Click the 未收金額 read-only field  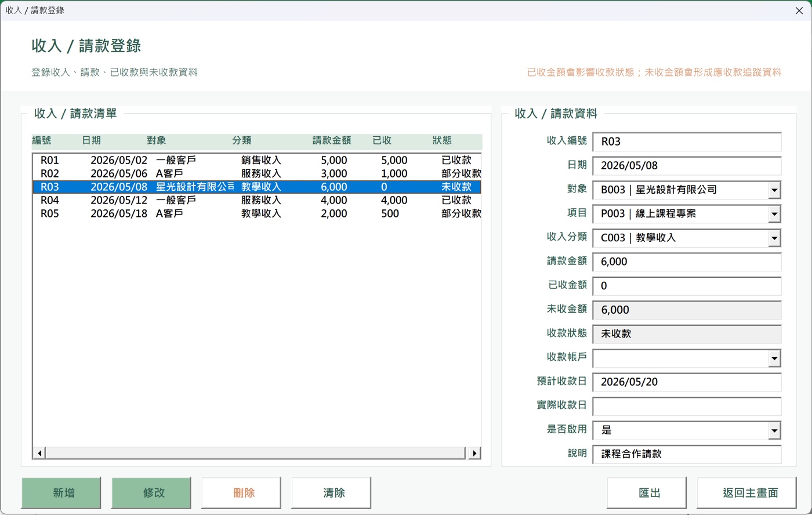coord(687,310)
